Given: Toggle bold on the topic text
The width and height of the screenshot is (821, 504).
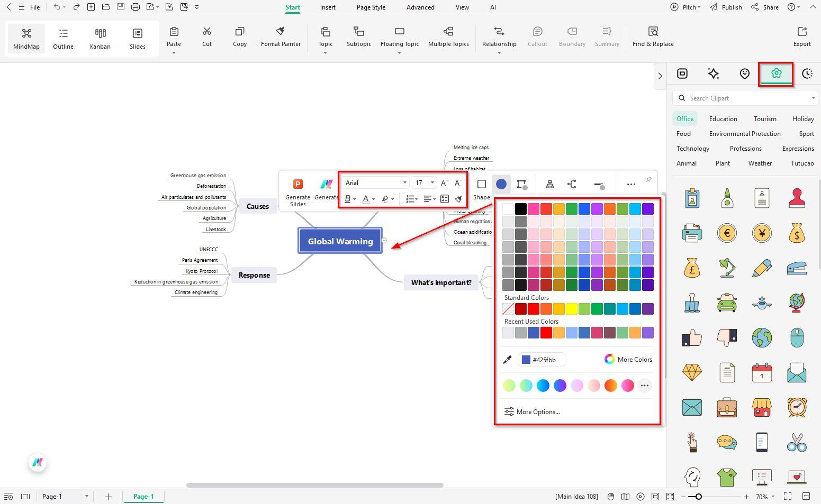Looking at the screenshot, I should (x=347, y=199).
